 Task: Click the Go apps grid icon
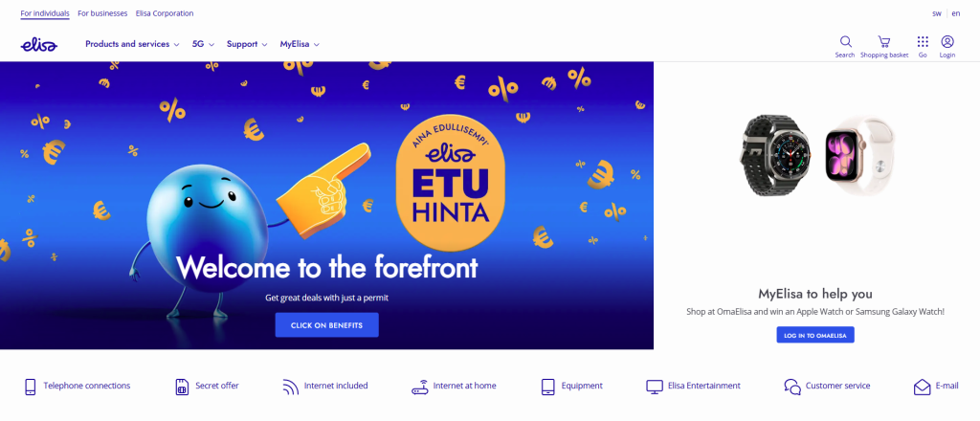[x=923, y=42]
